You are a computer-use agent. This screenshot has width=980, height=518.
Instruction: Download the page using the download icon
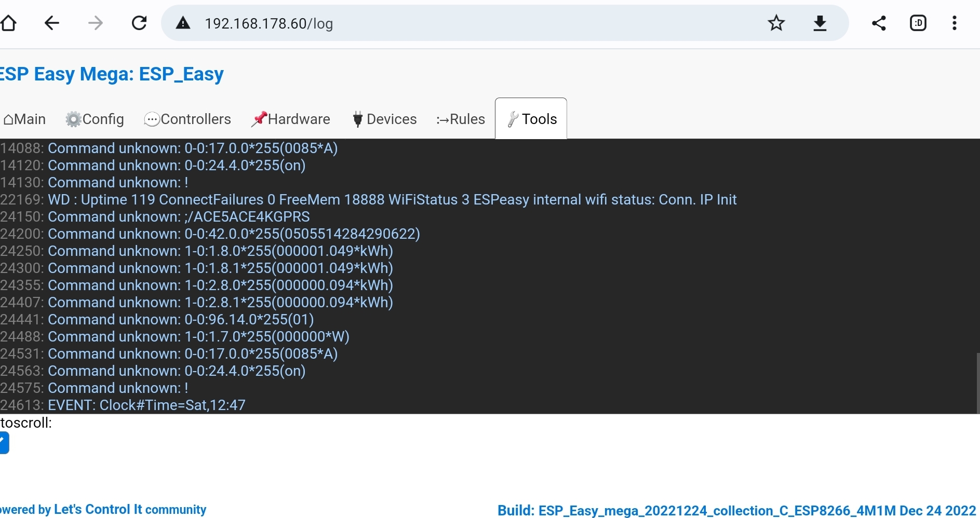coord(820,23)
